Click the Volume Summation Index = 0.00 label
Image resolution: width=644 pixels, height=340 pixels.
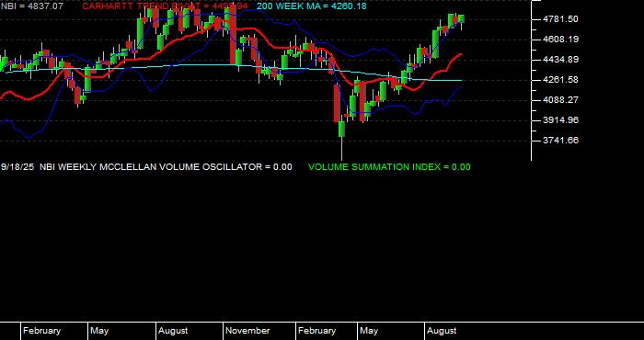click(x=389, y=167)
